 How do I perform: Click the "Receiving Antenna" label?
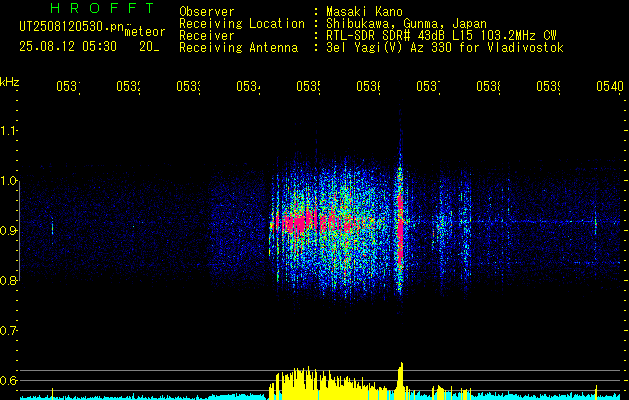tap(239, 48)
